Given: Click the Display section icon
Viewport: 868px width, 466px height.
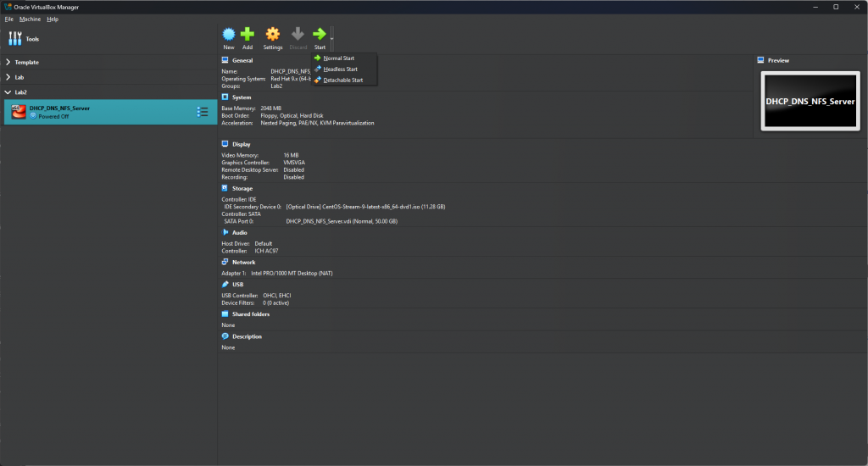Looking at the screenshot, I should click(225, 144).
